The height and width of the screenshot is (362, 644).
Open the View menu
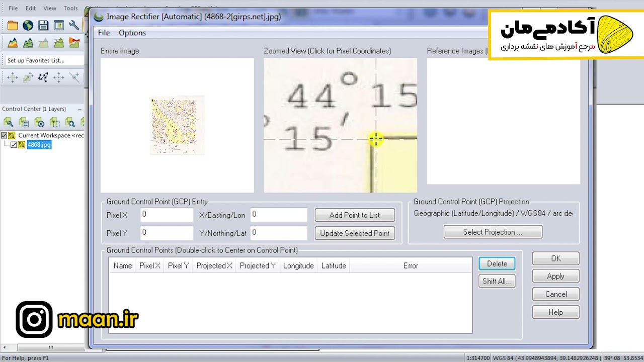click(x=50, y=9)
